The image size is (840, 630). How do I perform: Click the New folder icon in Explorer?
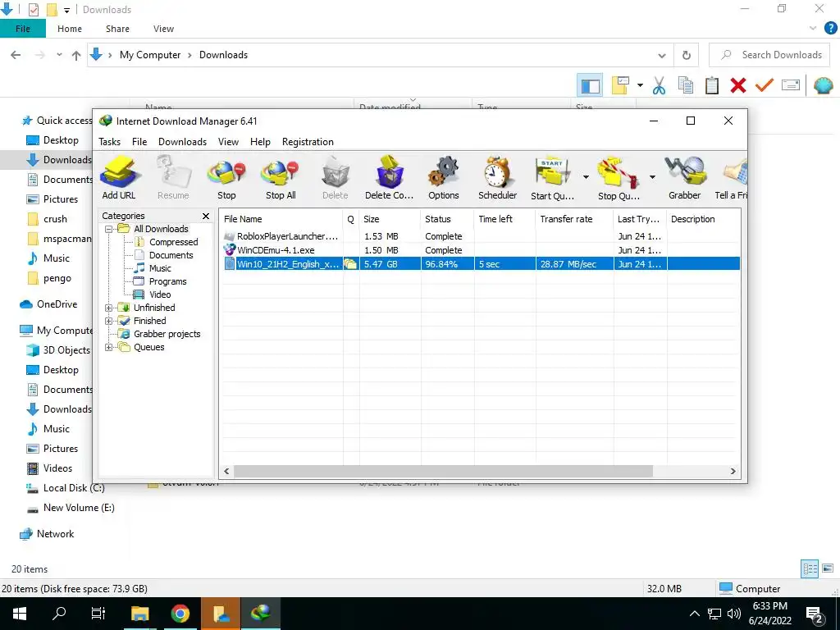pos(620,85)
